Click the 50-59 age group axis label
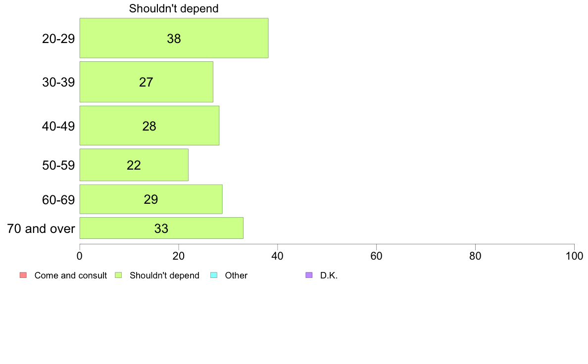588x364 pixels. (58, 165)
